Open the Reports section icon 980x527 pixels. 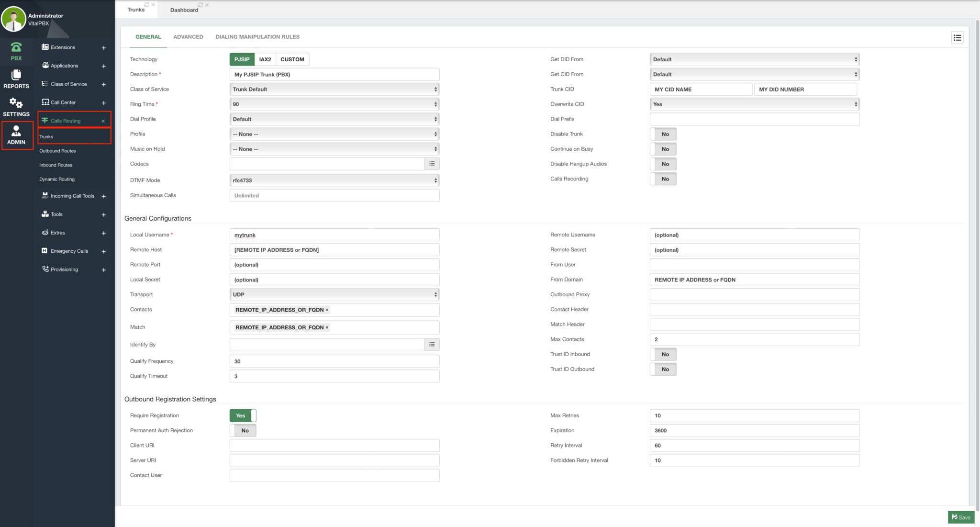coord(16,75)
